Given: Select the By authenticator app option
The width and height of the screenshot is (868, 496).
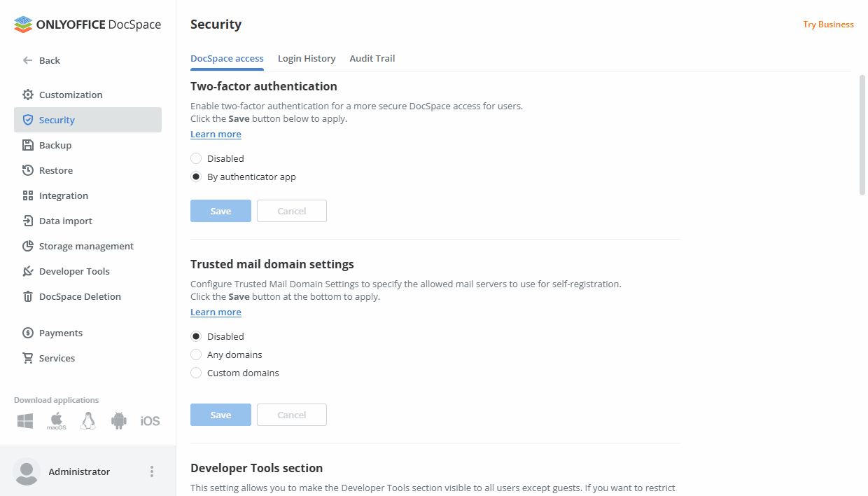Looking at the screenshot, I should tap(196, 176).
